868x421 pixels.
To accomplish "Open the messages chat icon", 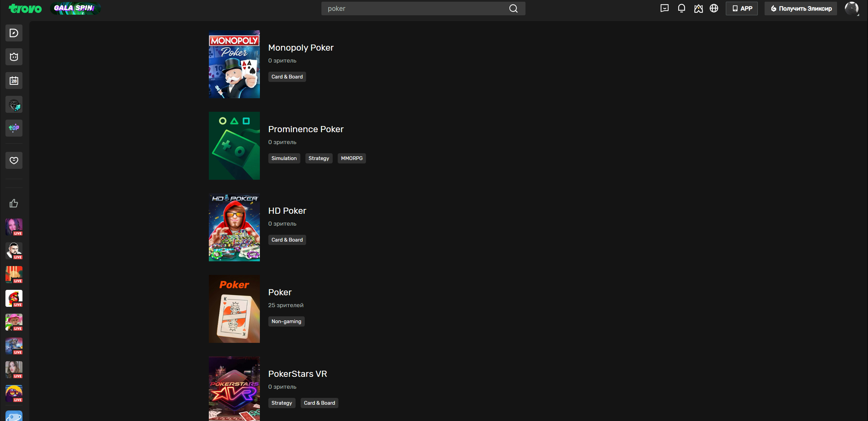I will [x=664, y=8].
